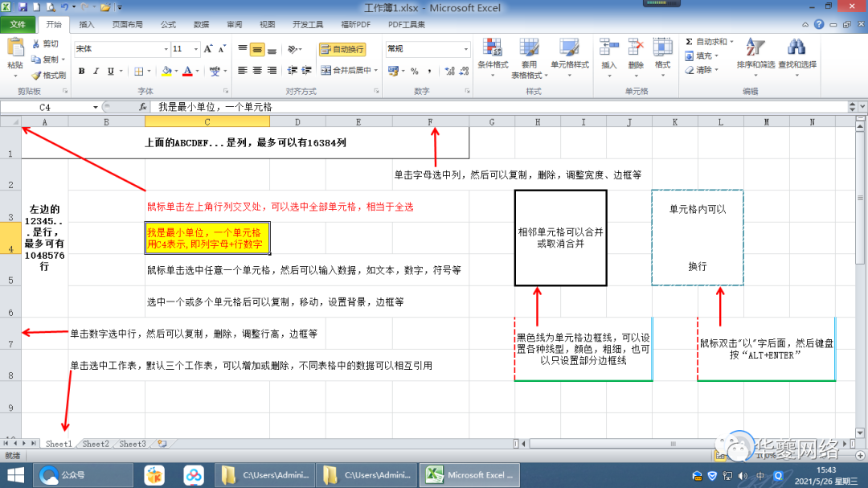Click the insert new worksheet icon

pyautogui.click(x=162, y=444)
